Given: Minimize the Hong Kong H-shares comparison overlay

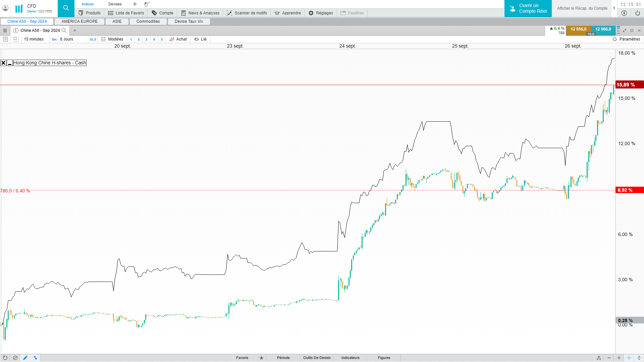Looking at the screenshot, I should (10, 63).
